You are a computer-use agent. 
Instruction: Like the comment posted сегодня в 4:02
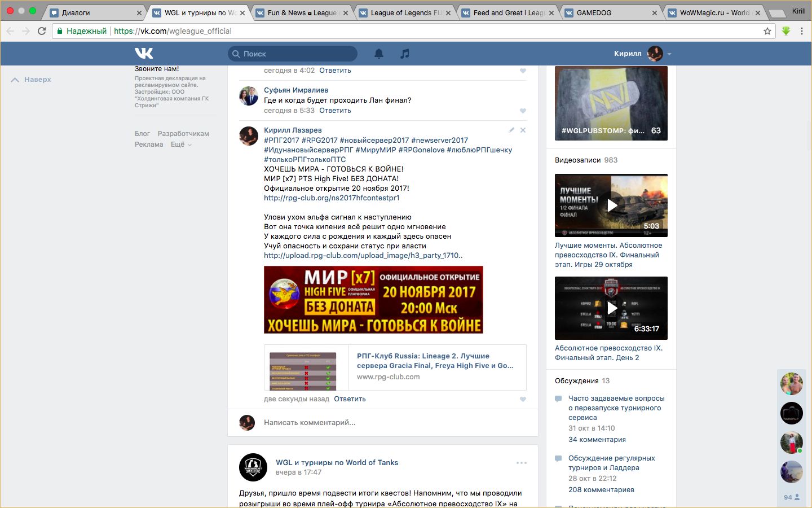pyautogui.click(x=523, y=71)
